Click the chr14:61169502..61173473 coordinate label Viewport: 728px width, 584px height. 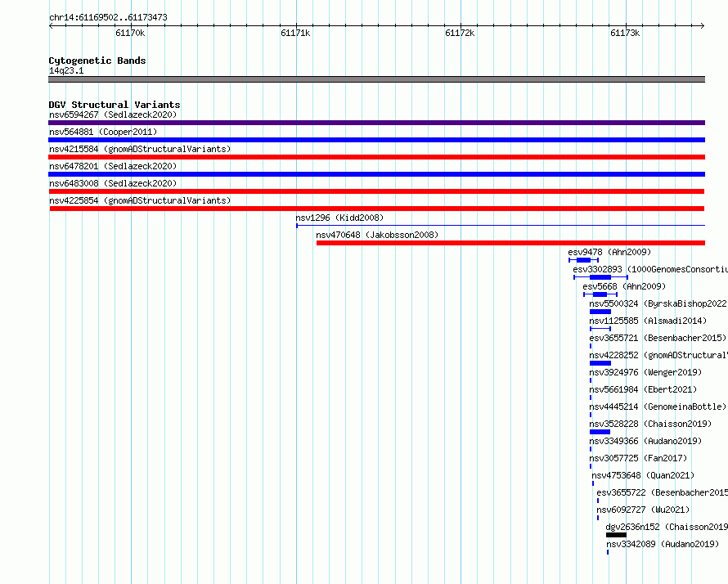(x=108, y=17)
